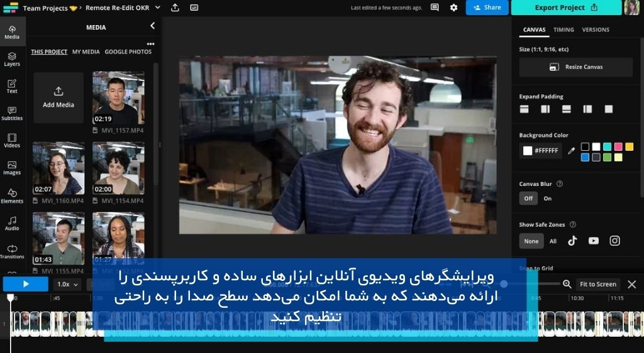The height and width of the screenshot is (353, 644).
Task: Turn Canvas Blur Off
Action: tap(528, 198)
